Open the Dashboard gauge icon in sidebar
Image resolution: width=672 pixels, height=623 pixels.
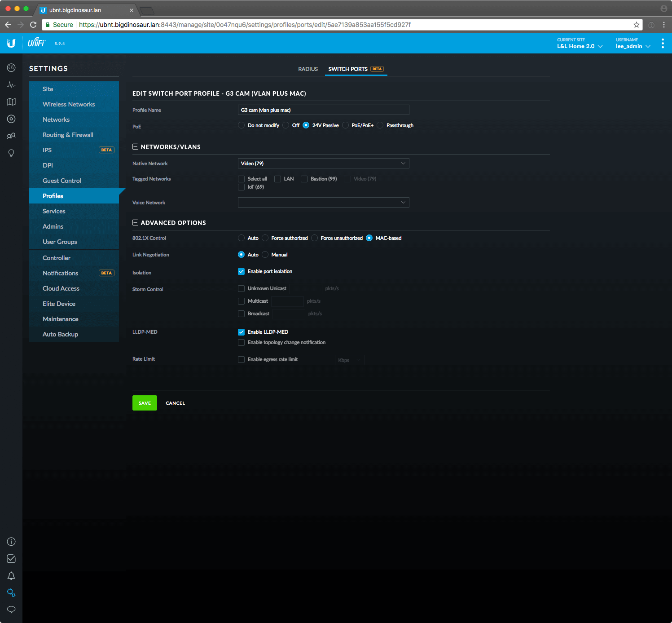tap(11, 68)
